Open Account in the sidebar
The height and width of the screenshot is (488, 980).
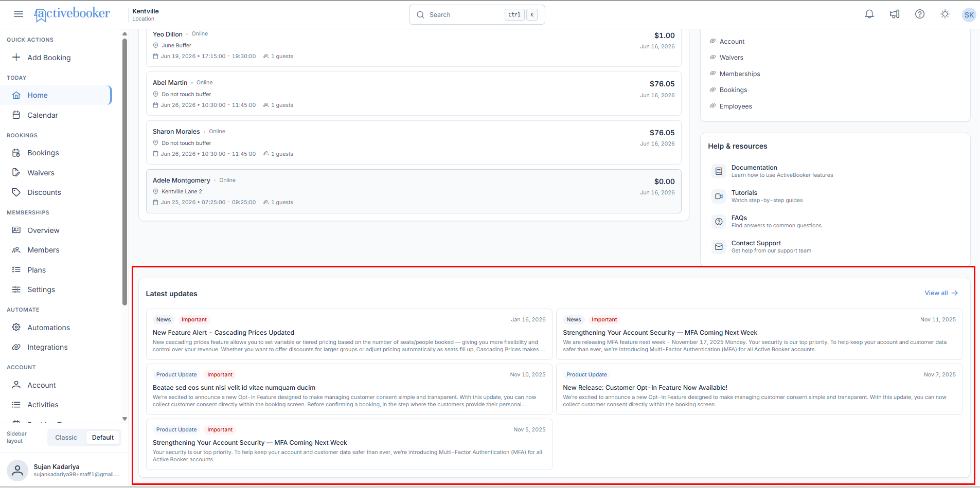click(56, 385)
